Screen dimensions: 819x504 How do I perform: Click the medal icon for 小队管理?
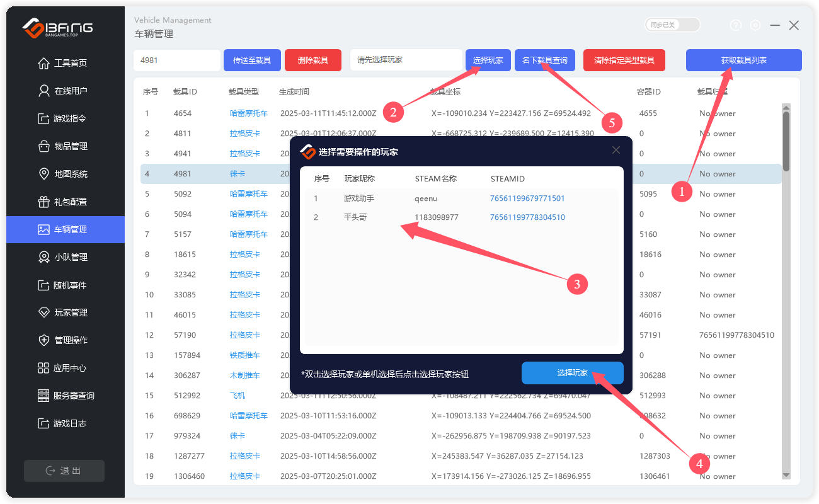click(x=43, y=257)
